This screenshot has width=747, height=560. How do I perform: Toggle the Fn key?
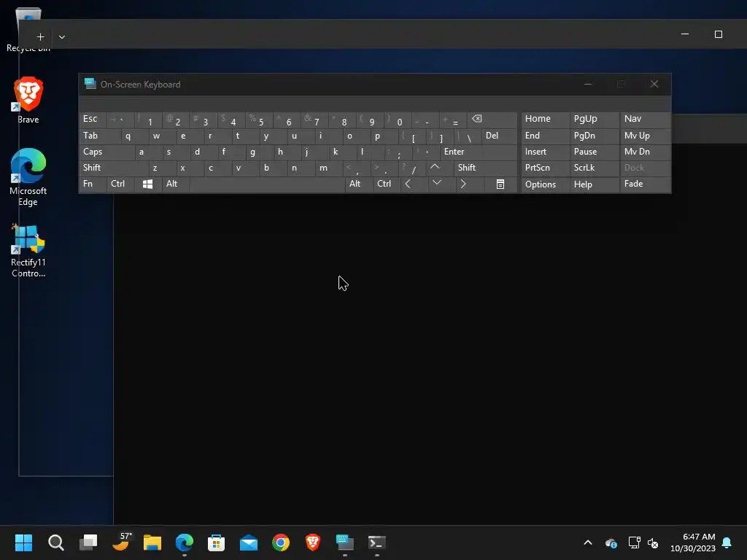tap(93, 184)
